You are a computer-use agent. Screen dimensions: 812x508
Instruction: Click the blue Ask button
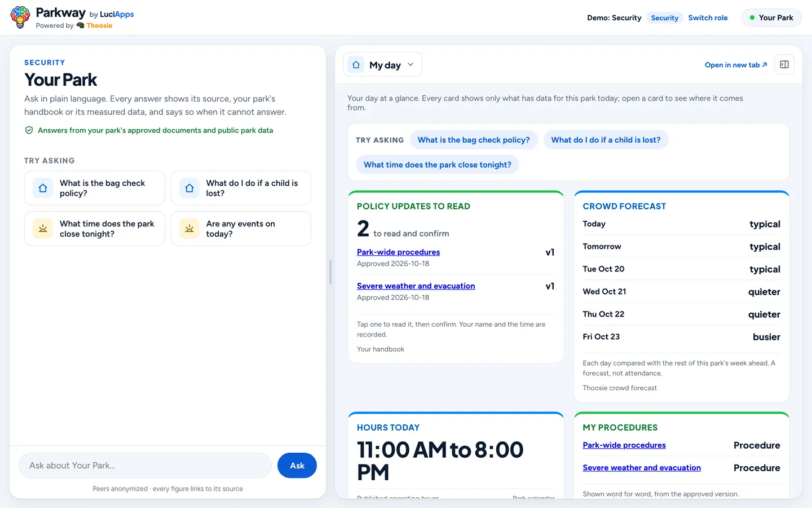297,466
